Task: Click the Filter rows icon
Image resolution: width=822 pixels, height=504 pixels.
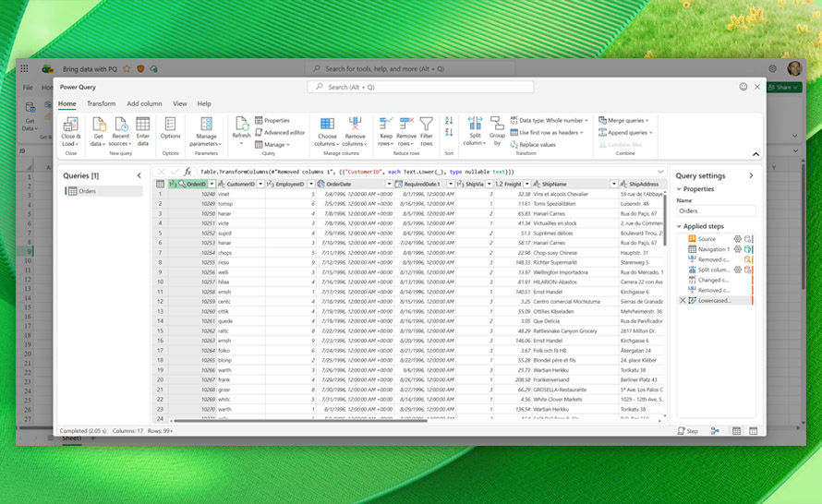Action: (x=426, y=125)
